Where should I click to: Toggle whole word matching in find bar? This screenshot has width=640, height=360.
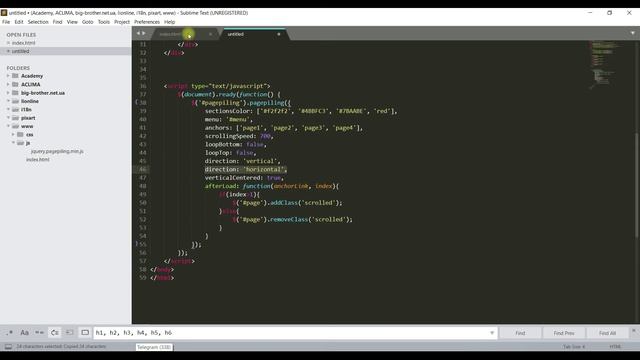tap(39, 333)
